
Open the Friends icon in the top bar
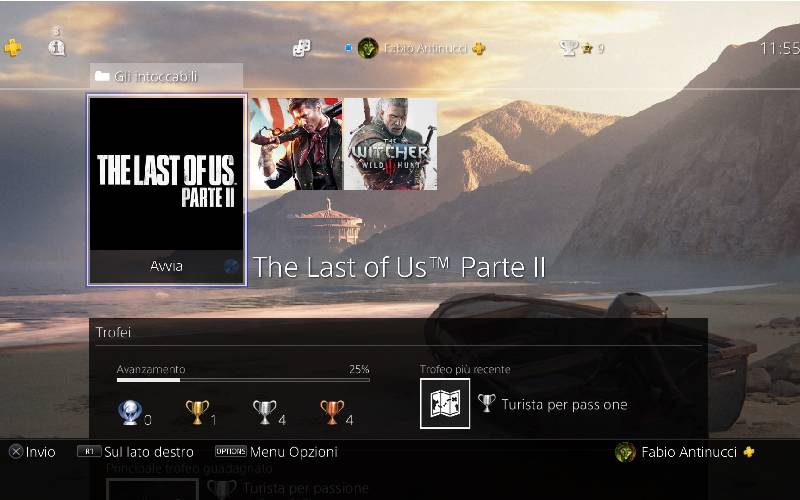(x=301, y=48)
